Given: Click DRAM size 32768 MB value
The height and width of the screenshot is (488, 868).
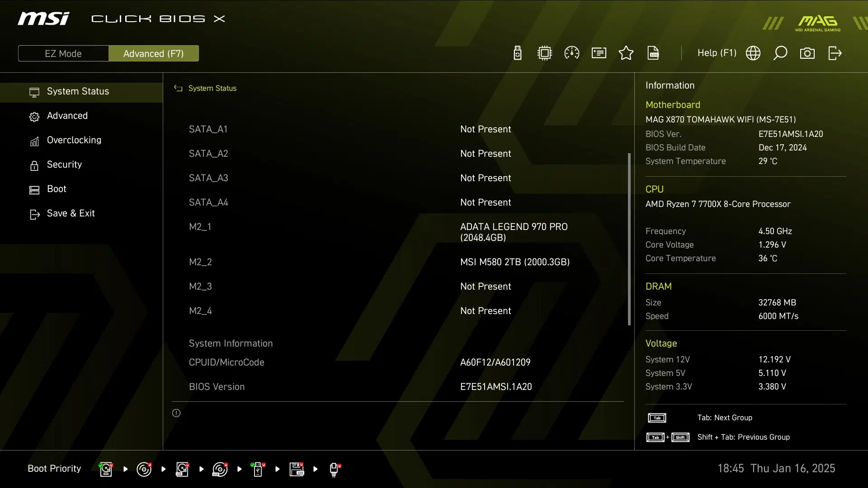Looking at the screenshot, I should pyautogui.click(x=777, y=303).
